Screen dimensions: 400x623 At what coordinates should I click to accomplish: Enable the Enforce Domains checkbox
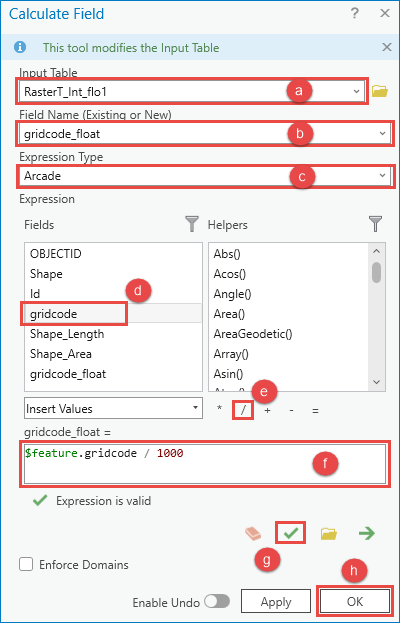click(26, 565)
